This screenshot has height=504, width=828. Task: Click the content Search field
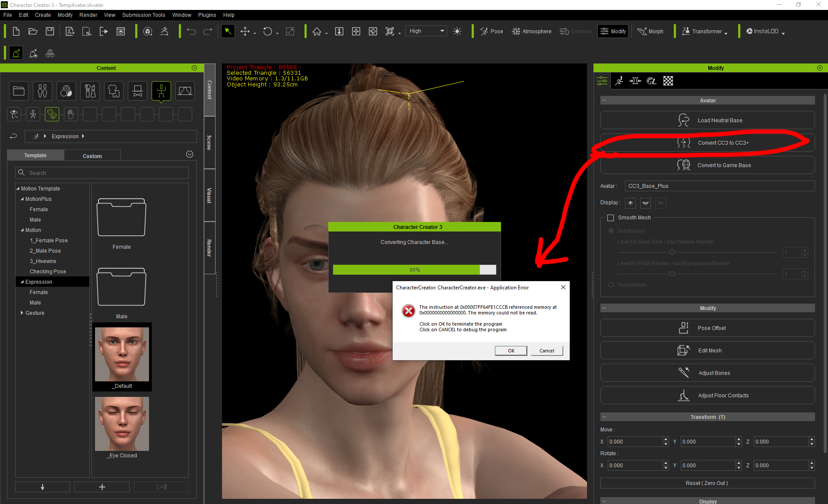point(102,173)
